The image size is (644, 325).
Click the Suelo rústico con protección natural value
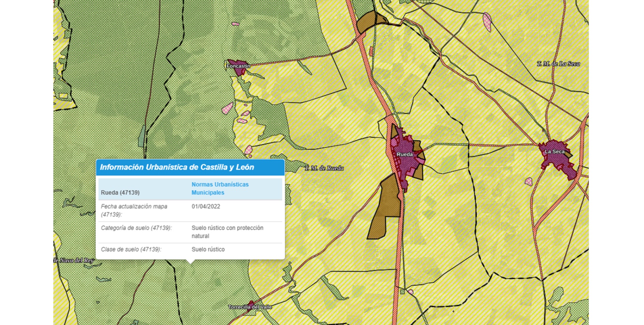pyautogui.click(x=227, y=232)
